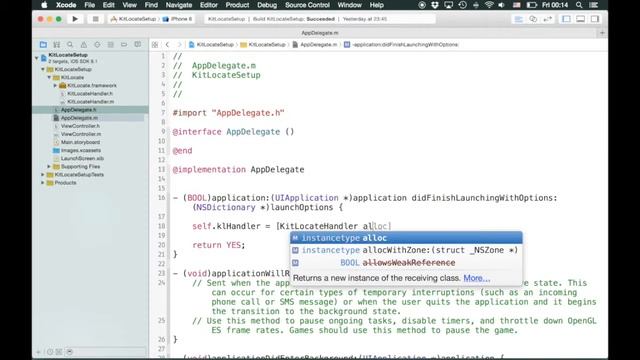Collapse the KitLocate folder
The height and width of the screenshot is (360, 640).
[x=49, y=78]
